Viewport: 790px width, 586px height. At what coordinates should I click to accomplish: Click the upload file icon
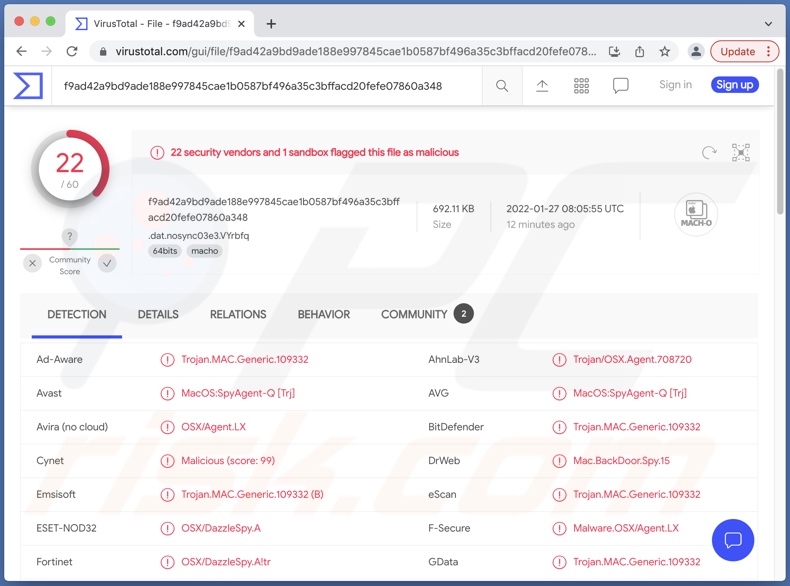542,86
